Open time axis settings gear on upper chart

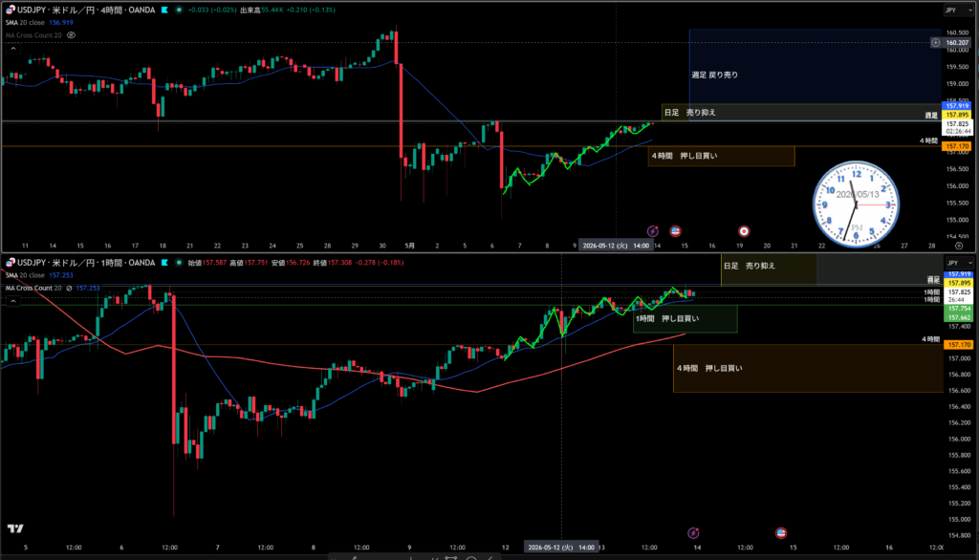(x=959, y=246)
